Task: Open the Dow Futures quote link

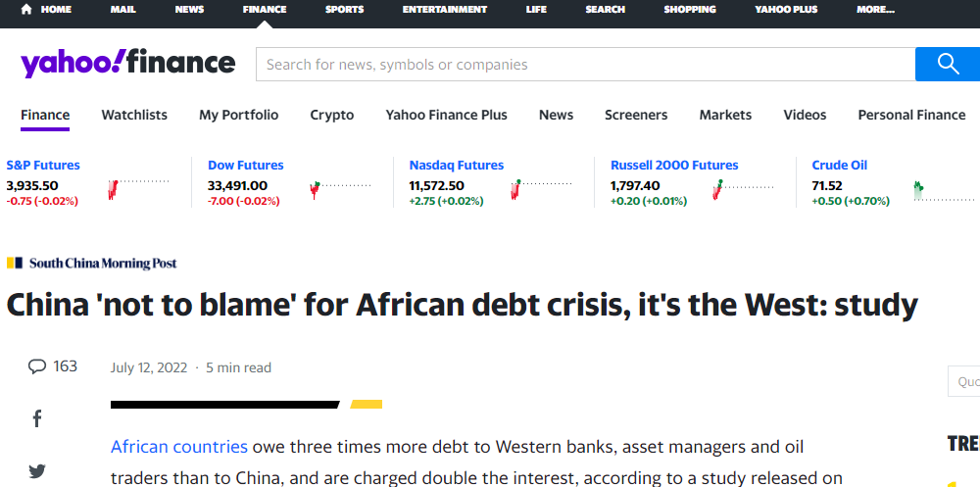Action: pyautogui.click(x=246, y=165)
